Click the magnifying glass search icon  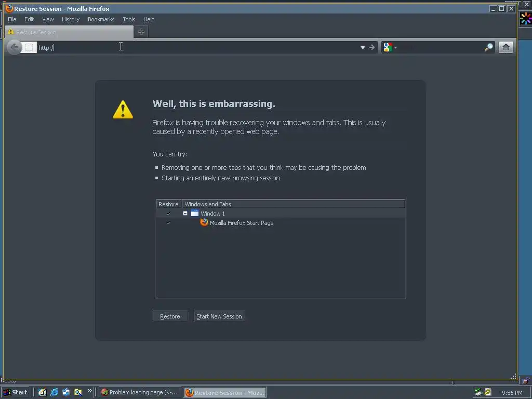pos(488,47)
